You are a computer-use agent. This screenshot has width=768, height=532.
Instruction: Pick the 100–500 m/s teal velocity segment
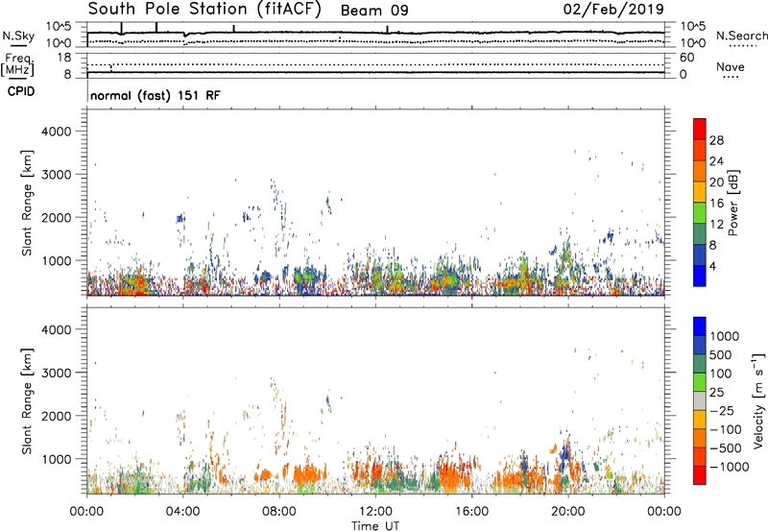(x=700, y=364)
